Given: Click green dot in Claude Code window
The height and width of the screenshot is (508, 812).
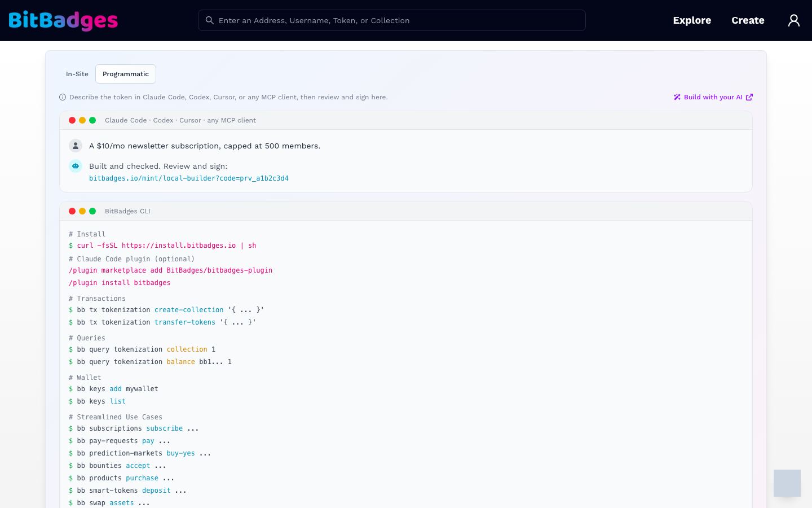Looking at the screenshot, I should [x=92, y=120].
